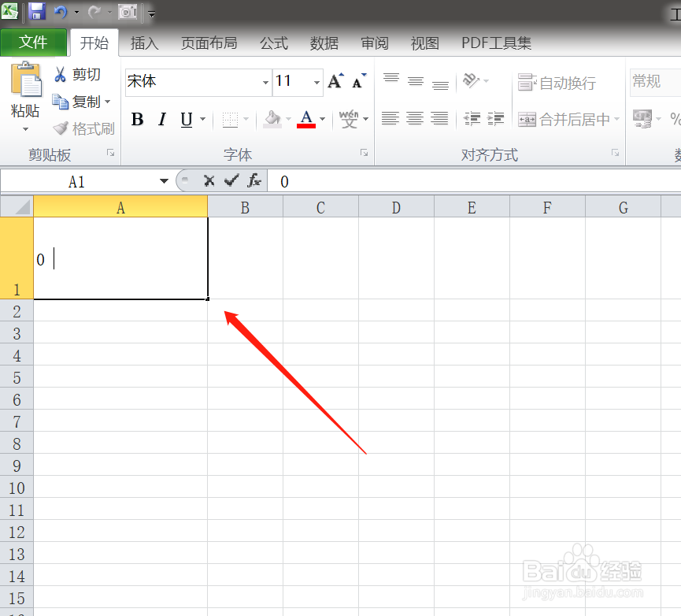Expand the Name Box dropdown arrow
This screenshot has height=616, width=681.
[x=164, y=181]
